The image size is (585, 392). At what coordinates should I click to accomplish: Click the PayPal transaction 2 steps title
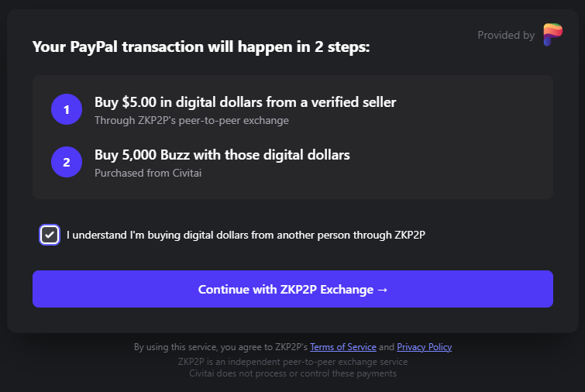(201, 47)
